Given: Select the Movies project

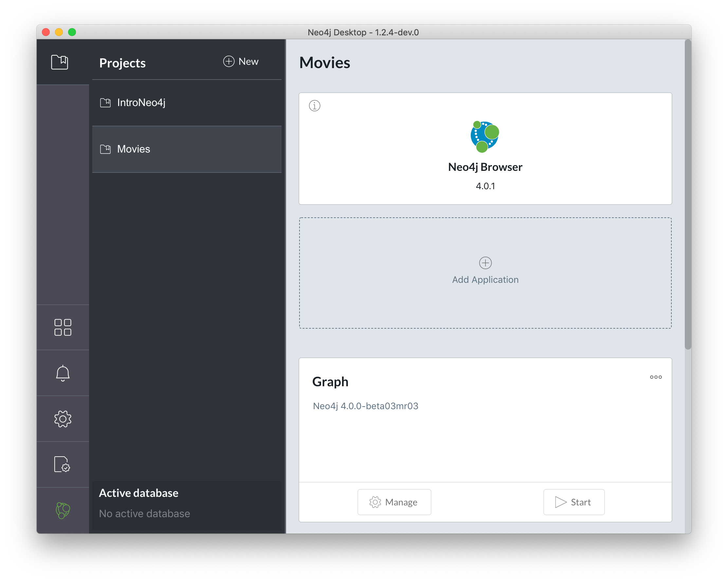Looking at the screenshot, I should click(x=134, y=149).
